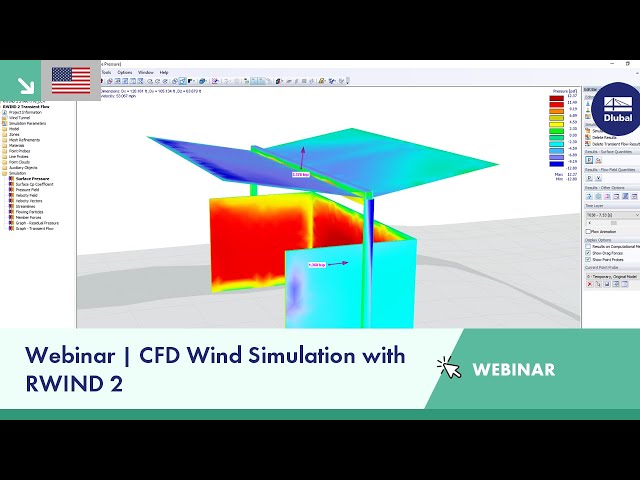
Task: Open the Help menu
Action: [164, 72]
